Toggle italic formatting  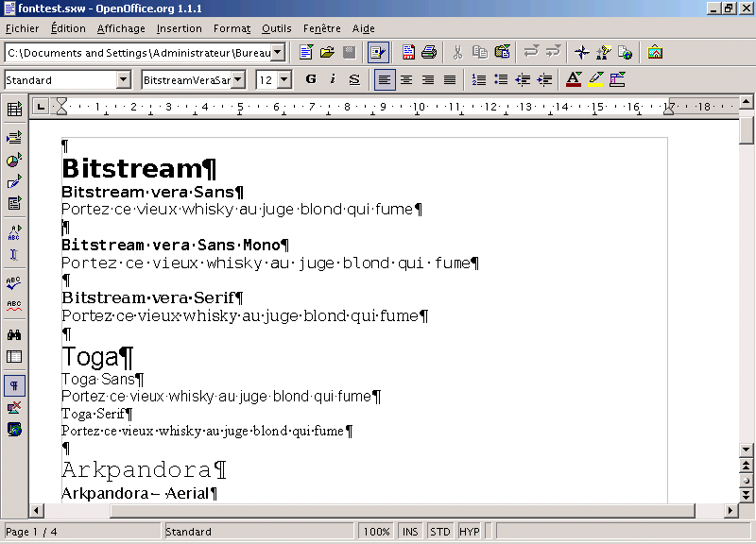point(333,79)
